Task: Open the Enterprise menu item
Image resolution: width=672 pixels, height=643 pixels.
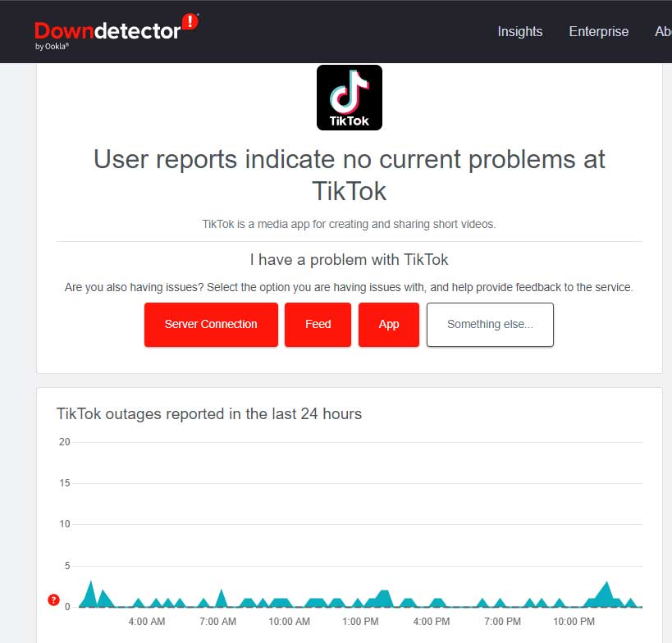Action: (x=599, y=32)
